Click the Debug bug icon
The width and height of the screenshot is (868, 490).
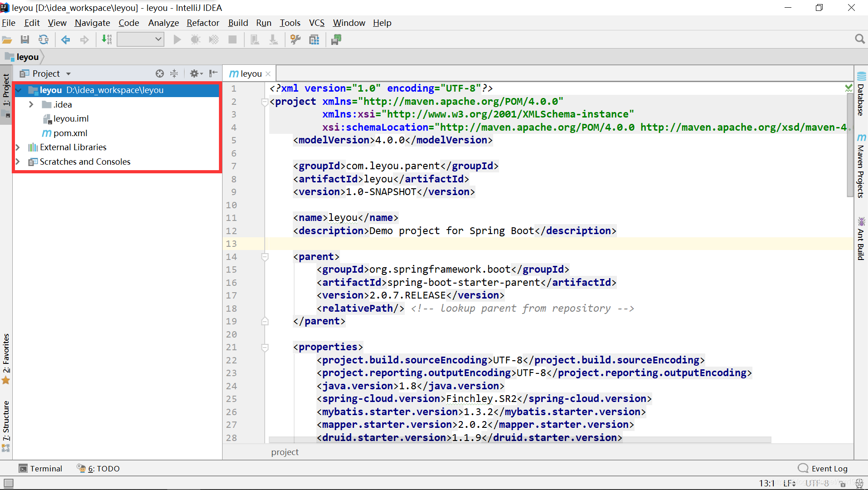coord(195,40)
